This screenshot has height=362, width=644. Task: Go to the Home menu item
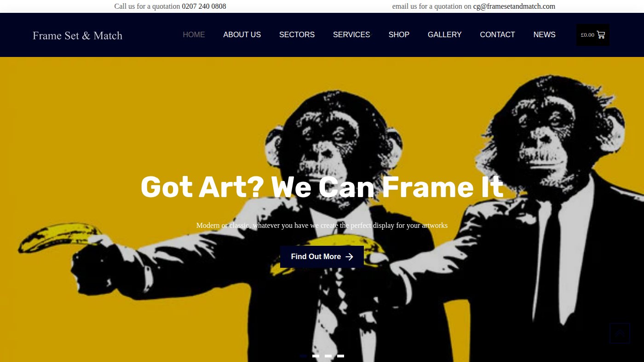pyautogui.click(x=194, y=34)
